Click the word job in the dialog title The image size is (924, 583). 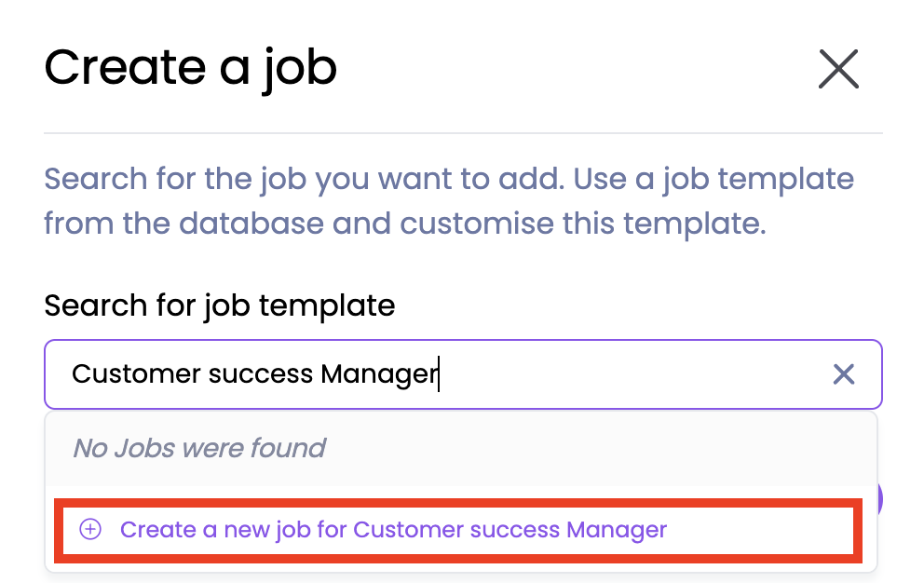[x=299, y=70]
